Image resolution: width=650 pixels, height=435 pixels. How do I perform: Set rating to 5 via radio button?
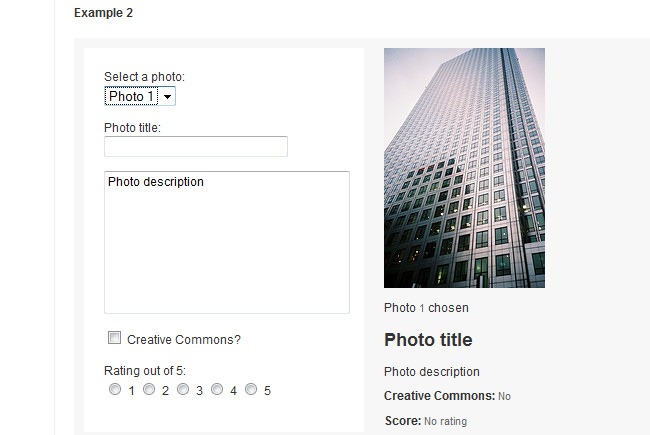[252, 389]
